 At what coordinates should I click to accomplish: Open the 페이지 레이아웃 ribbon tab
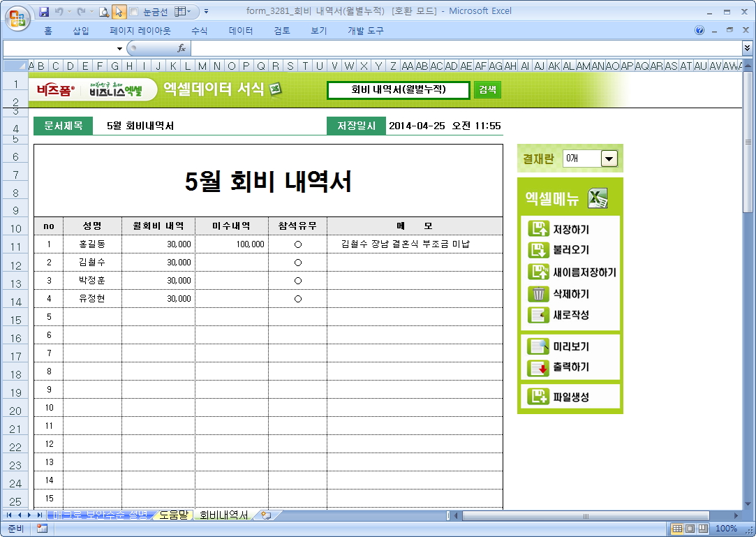point(140,31)
